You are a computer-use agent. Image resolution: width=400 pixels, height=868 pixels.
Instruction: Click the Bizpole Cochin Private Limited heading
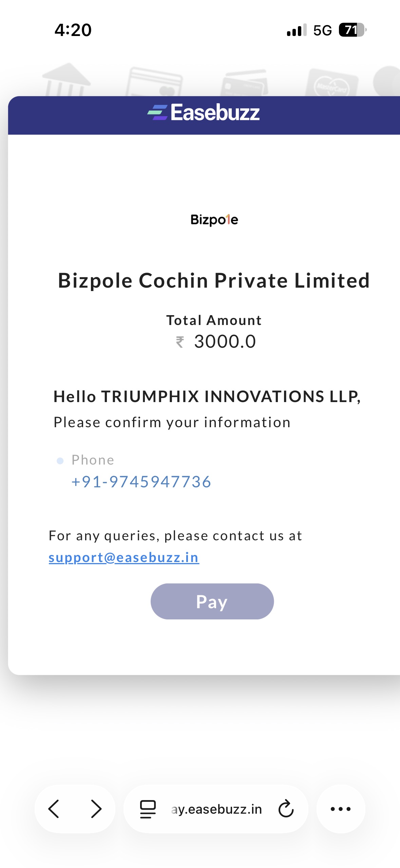pos(214,281)
